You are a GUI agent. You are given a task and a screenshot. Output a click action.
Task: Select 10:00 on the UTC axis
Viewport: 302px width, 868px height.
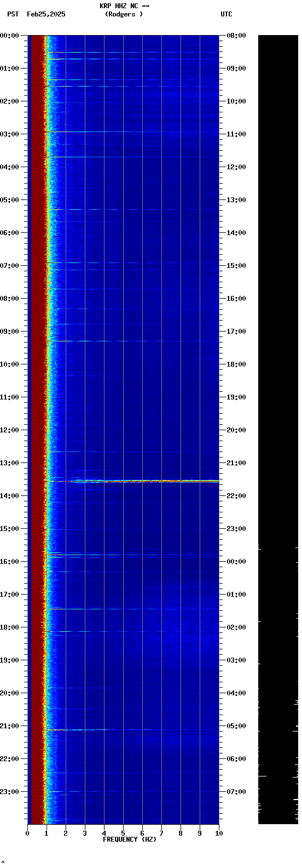point(236,101)
